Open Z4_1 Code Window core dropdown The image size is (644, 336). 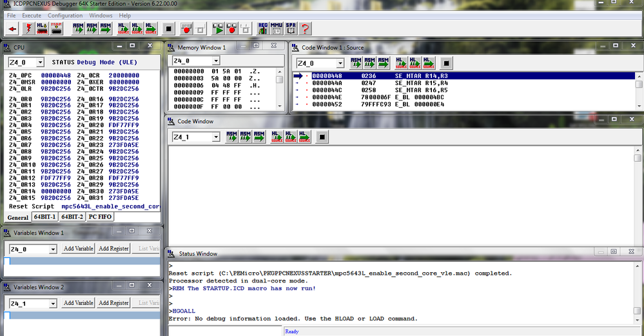point(215,137)
